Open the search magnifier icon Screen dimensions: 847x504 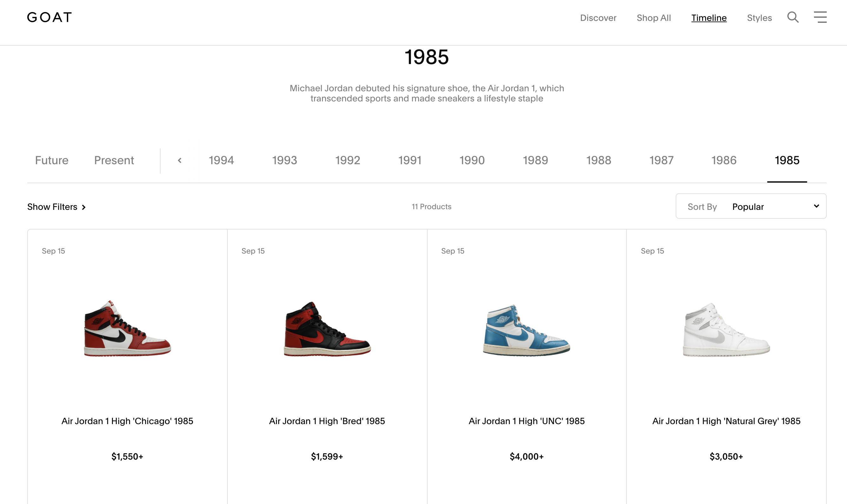[793, 17]
